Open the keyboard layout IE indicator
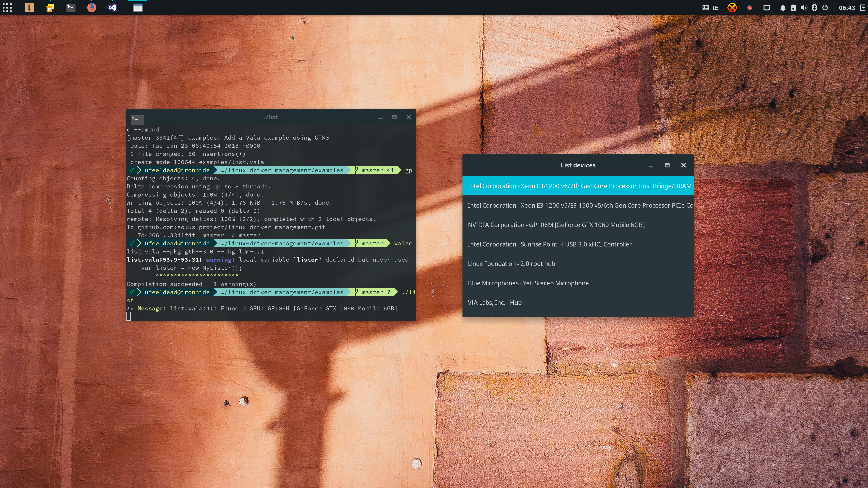 (710, 7)
